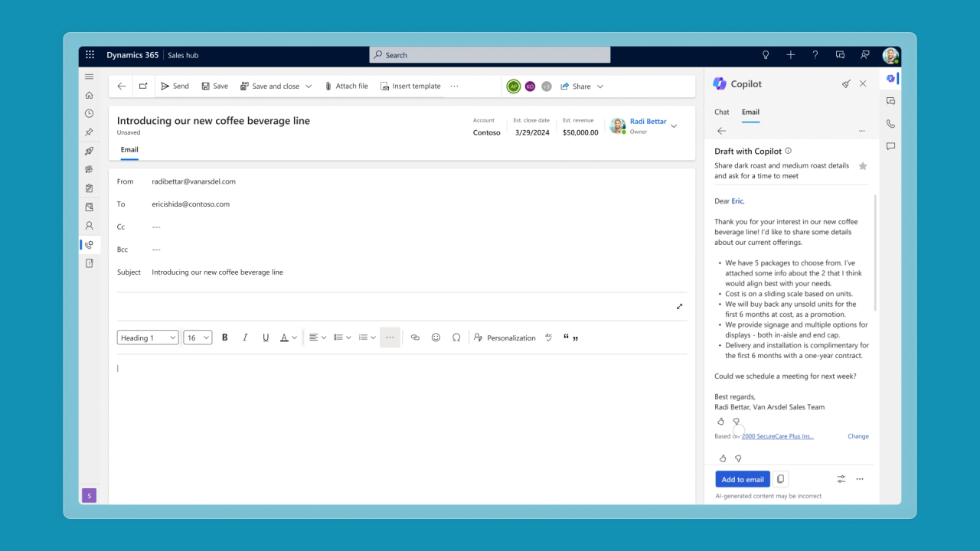Image resolution: width=980 pixels, height=551 pixels.
Task: Open the 2000 SecureCare Plus link
Action: (x=778, y=436)
